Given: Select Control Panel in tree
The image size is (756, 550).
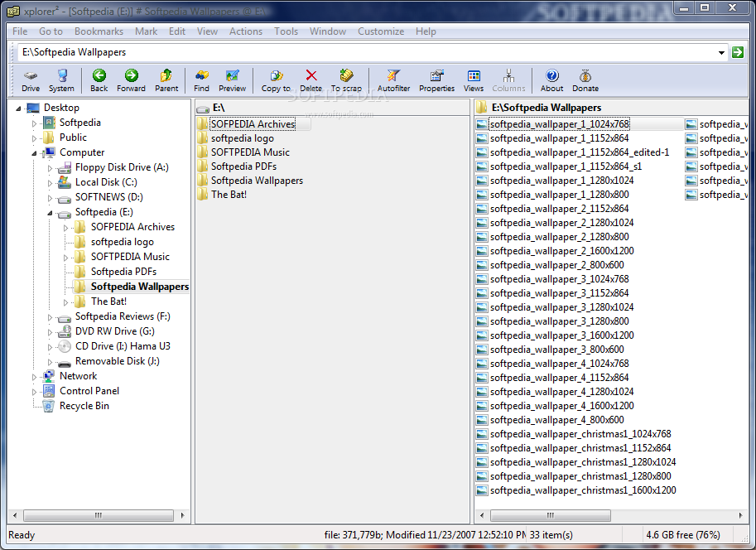Looking at the screenshot, I should (89, 391).
